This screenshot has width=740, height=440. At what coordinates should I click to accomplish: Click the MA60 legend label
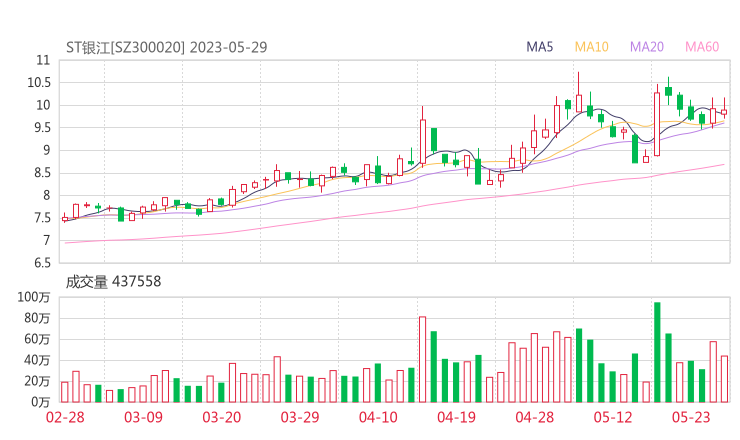(702, 47)
